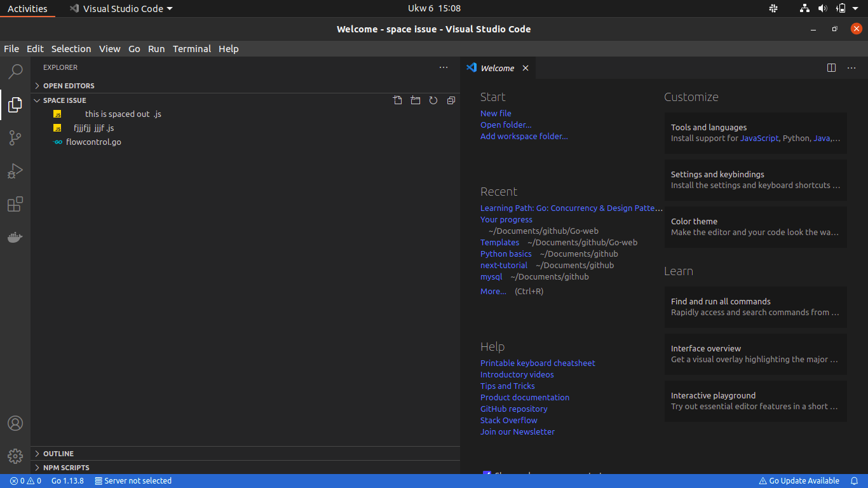Open the Source Control view
This screenshot has height=488, width=868.
pyautogui.click(x=15, y=138)
